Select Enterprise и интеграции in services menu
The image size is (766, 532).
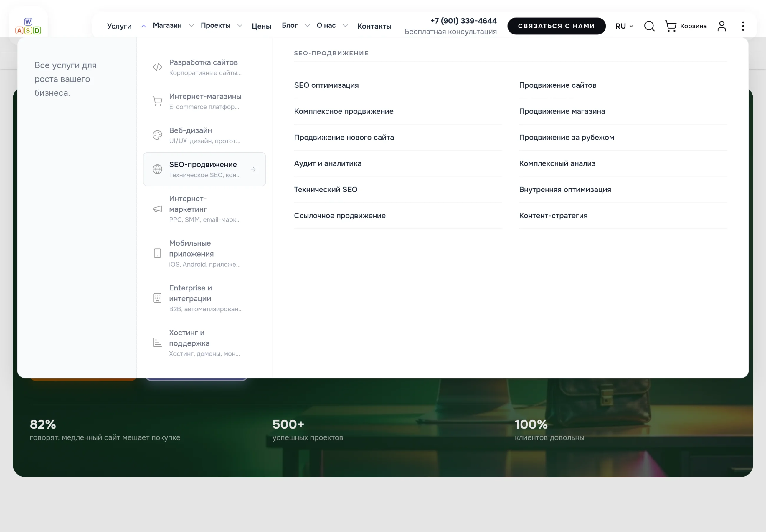click(x=205, y=298)
